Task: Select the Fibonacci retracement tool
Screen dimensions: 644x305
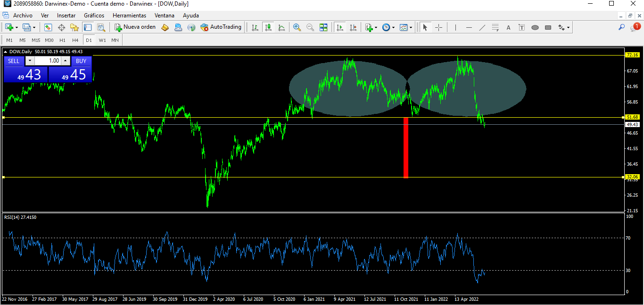Action: (495, 27)
